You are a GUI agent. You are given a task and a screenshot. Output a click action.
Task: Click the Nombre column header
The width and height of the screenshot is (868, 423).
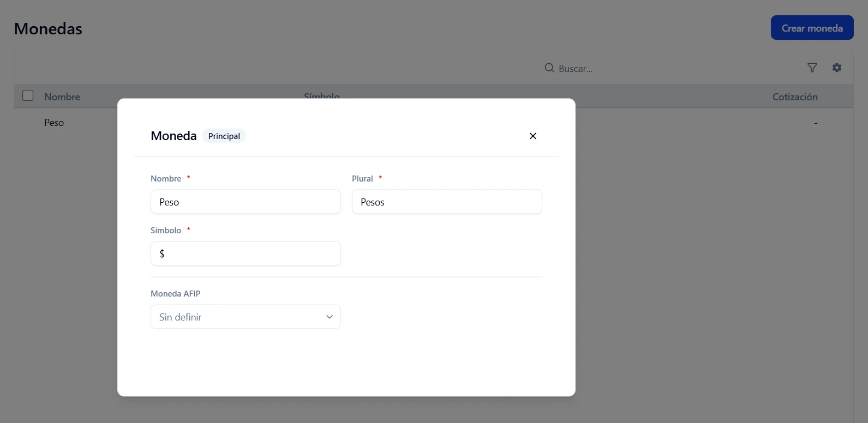(x=62, y=96)
